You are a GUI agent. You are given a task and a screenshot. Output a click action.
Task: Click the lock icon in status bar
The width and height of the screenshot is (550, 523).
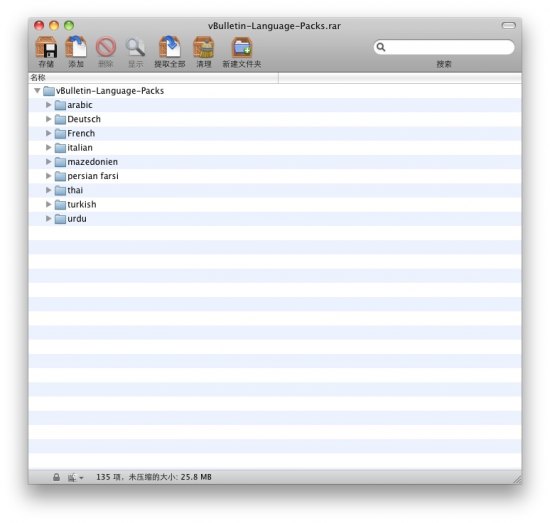coord(56,477)
